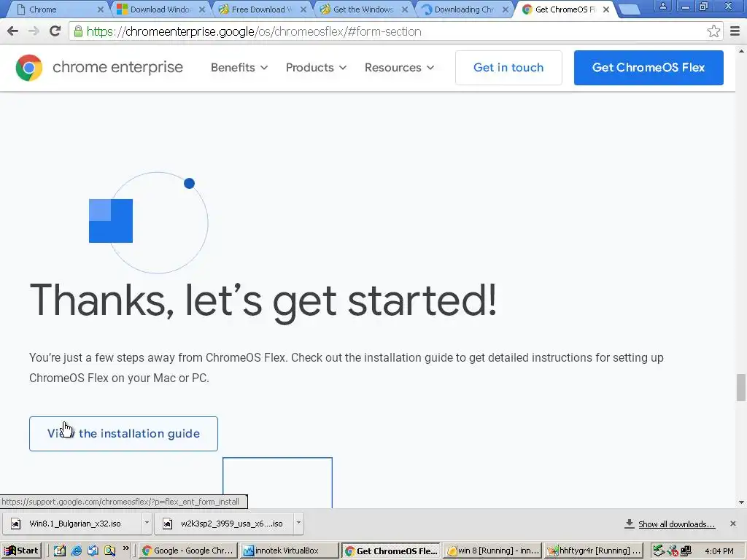The image size is (747, 560).
Task: Open dropdown for Win8.1_Bulgarian_x32.iso download
Action: tap(147, 524)
